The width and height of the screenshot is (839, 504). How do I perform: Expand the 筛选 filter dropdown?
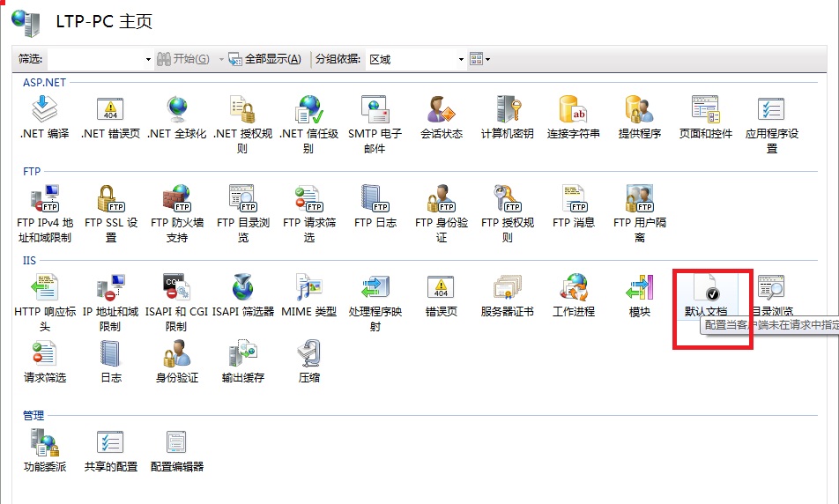pos(148,59)
